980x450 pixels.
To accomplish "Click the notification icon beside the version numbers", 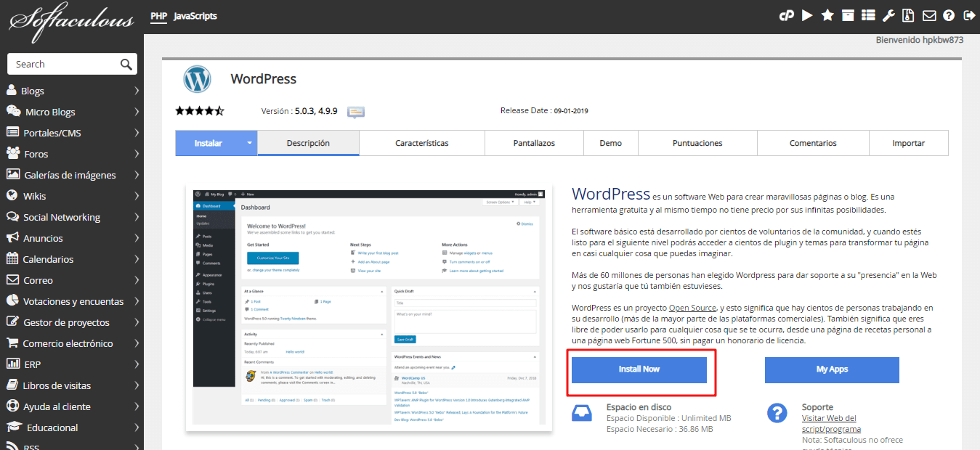I will click(355, 112).
